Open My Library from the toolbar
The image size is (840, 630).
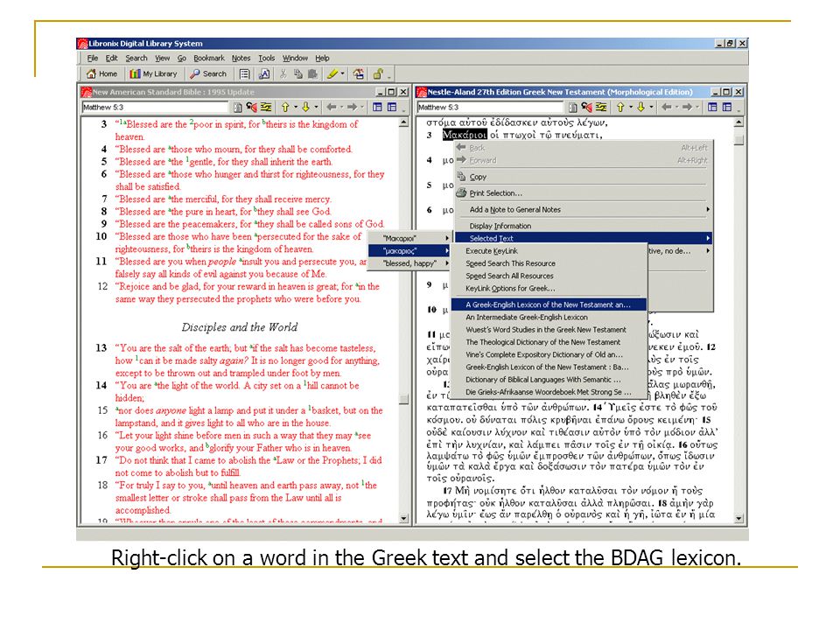coord(154,73)
